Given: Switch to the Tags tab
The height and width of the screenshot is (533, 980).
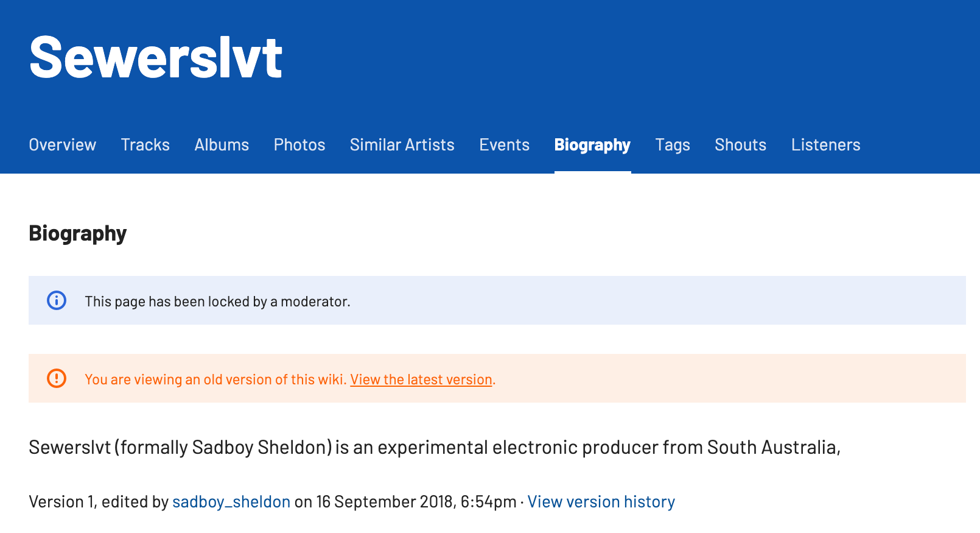Looking at the screenshot, I should point(673,145).
